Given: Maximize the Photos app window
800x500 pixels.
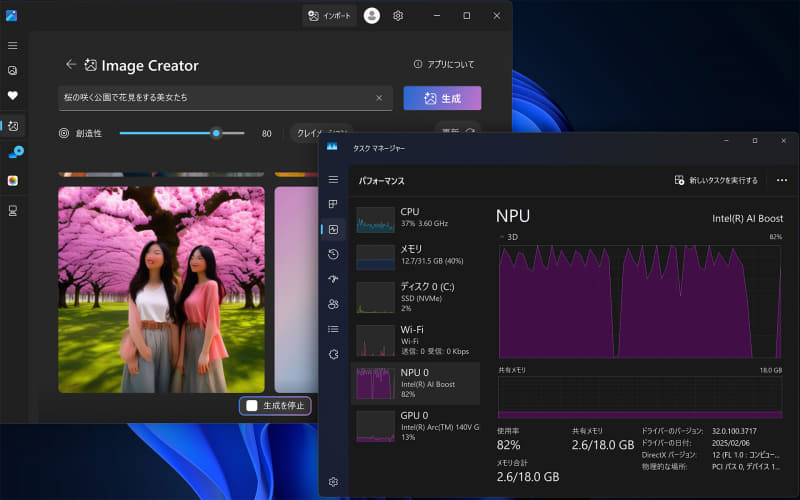Looking at the screenshot, I should 466,16.
